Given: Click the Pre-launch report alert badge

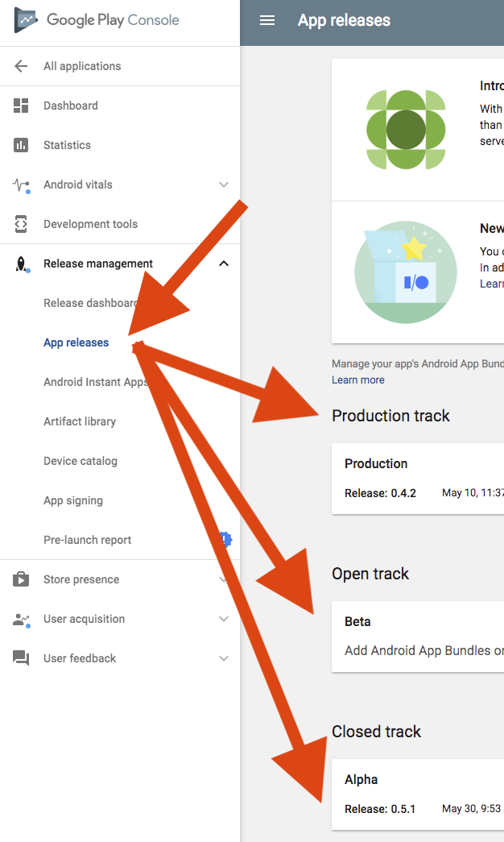Looking at the screenshot, I should pos(226,539).
